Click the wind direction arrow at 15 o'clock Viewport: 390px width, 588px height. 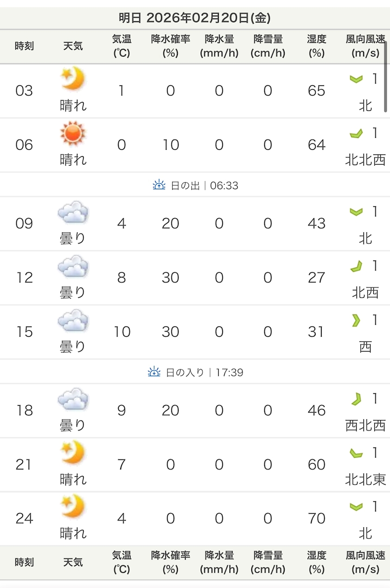point(356,320)
